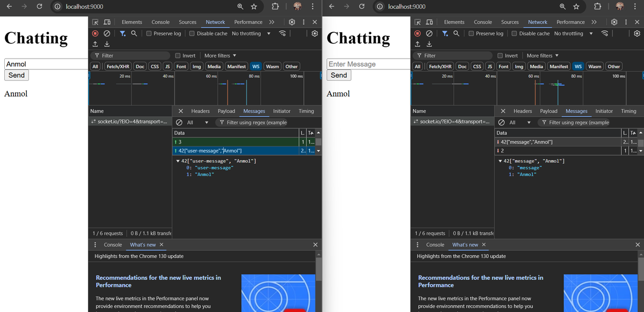Click zoom magnifier icon in left window address bar
This screenshot has height=312, width=644.
pyautogui.click(x=241, y=6)
